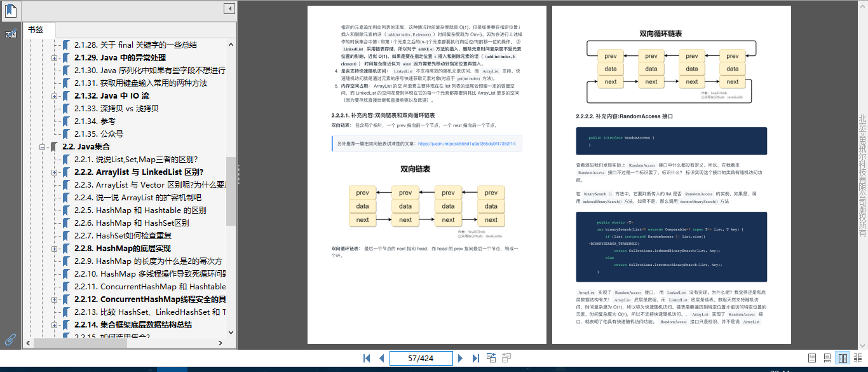Expand 2.2.8. HashMap的底层实现 node
This screenshot has width=868, height=372.
pos(55,249)
